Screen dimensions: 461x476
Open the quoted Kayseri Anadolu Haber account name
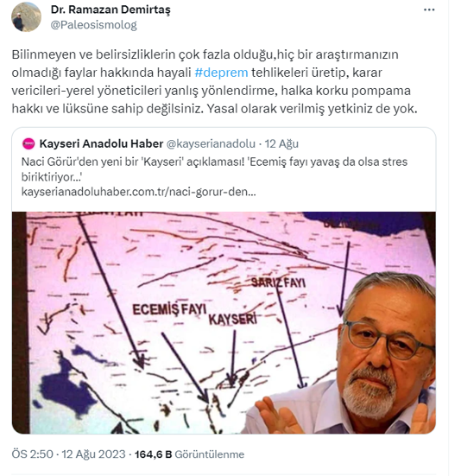(101, 143)
